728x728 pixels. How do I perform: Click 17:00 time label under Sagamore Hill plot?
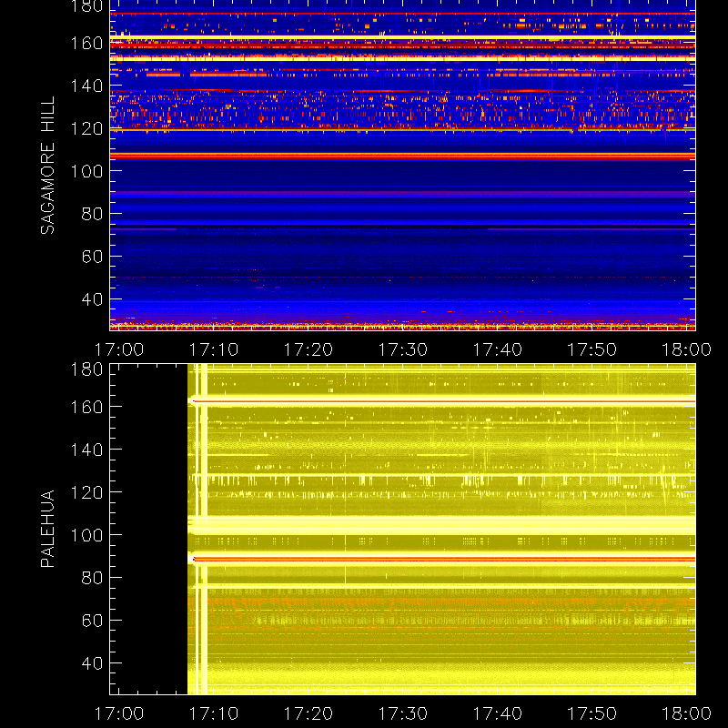[119, 349]
